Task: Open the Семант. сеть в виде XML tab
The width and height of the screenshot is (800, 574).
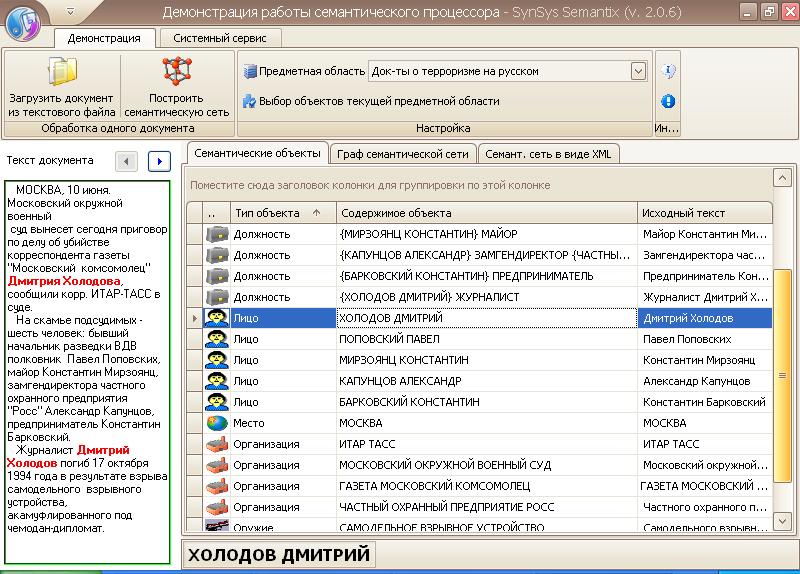Action: pos(548,154)
